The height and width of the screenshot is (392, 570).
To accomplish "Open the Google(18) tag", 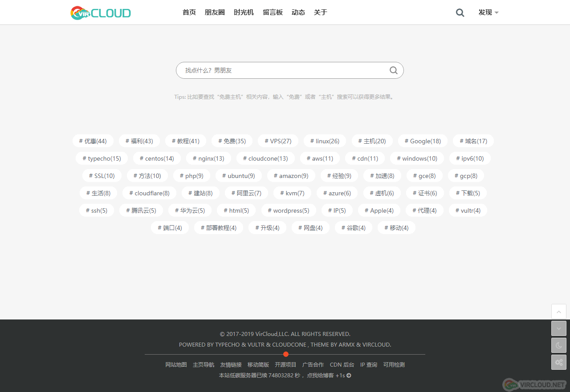I will [423, 141].
